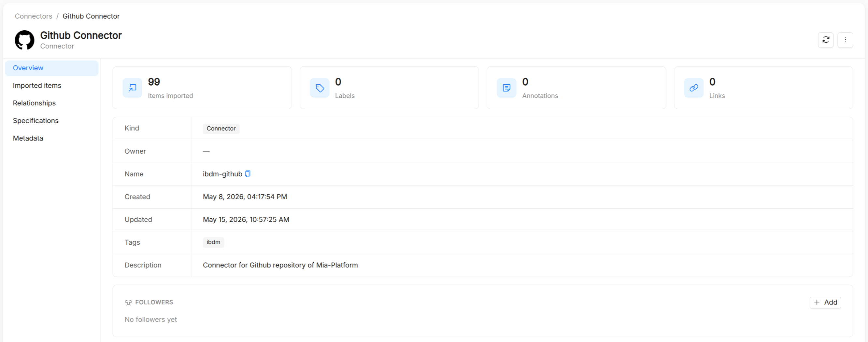Screen dimensions: 868x342
Task: Click the Connector kind badge
Action: [221, 129]
